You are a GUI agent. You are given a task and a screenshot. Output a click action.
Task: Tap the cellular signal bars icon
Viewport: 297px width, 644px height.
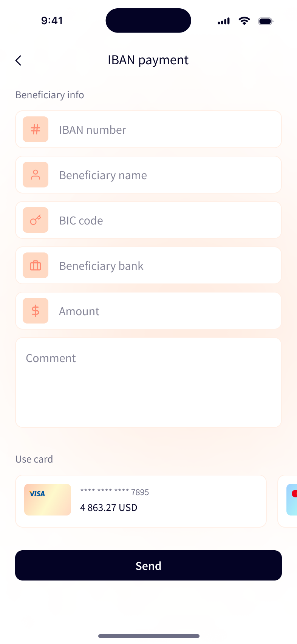224,22
